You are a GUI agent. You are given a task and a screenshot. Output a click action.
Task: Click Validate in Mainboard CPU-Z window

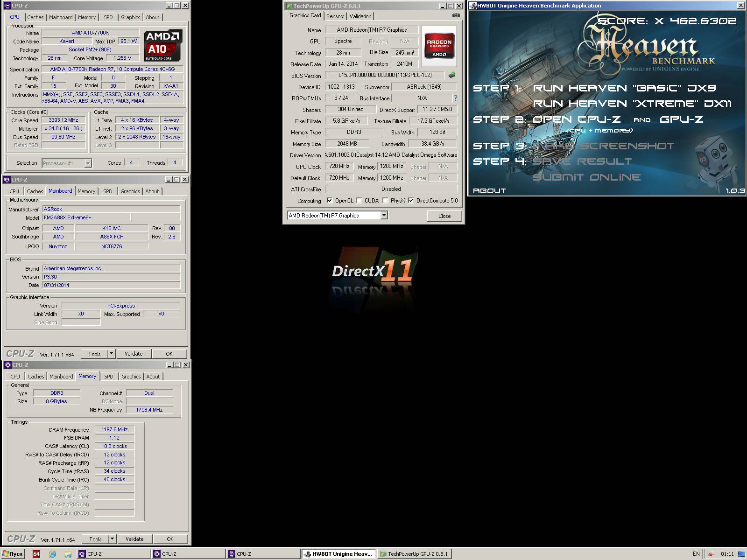coord(134,354)
